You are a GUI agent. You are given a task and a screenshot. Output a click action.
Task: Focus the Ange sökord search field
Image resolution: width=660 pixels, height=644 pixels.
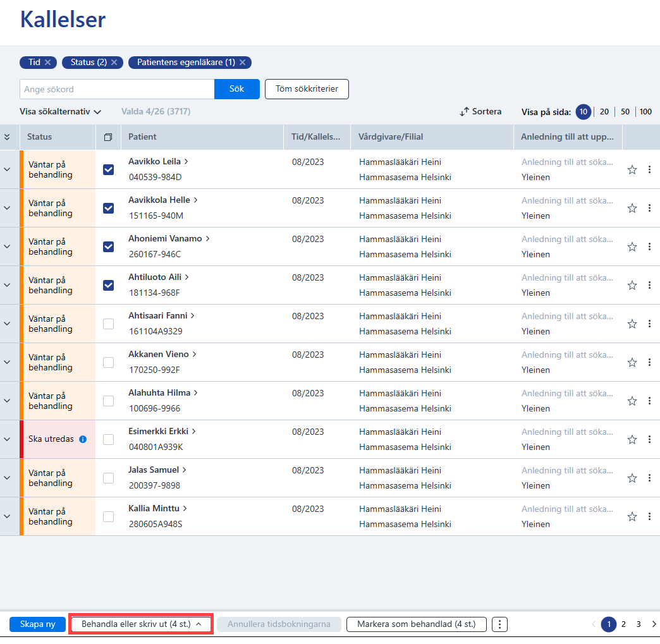coord(117,89)
